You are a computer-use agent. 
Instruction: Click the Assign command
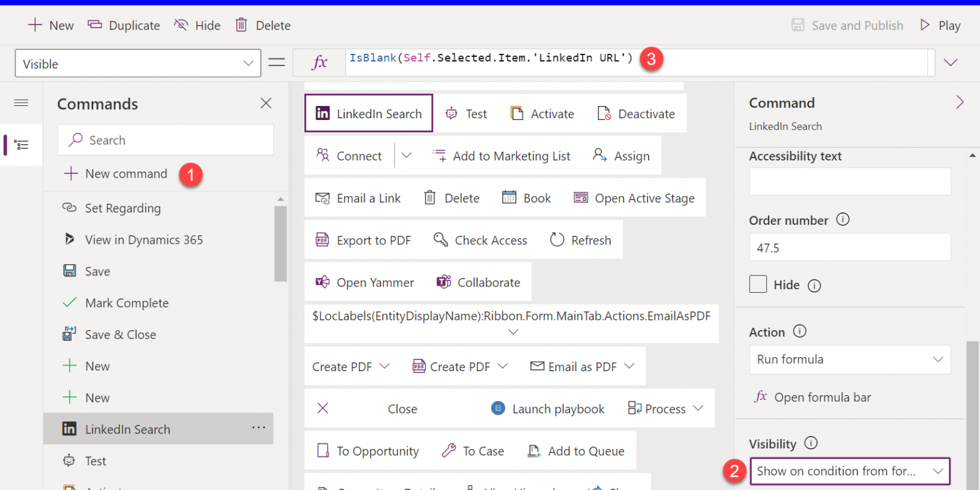click(621, 156)
